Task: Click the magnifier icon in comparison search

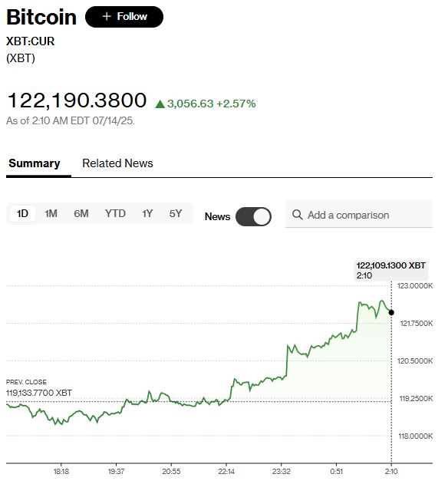Action: [x=298, y=215]
